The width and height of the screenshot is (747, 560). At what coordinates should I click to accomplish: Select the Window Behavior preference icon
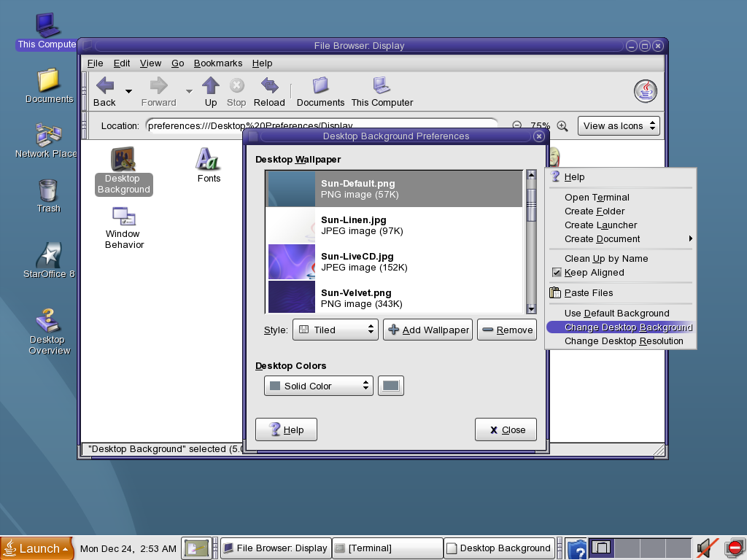(x=124, y=228)
